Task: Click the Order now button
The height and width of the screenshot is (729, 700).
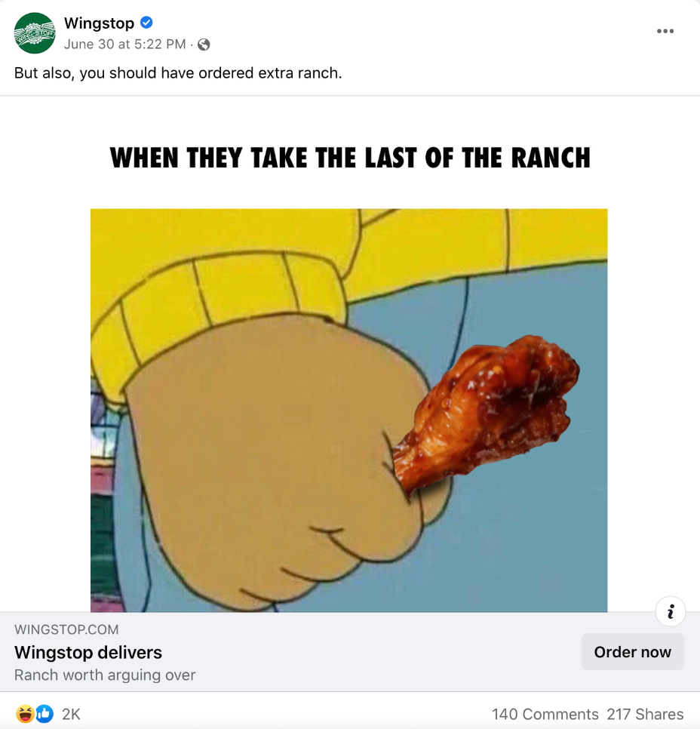Action: coord(633,652)
